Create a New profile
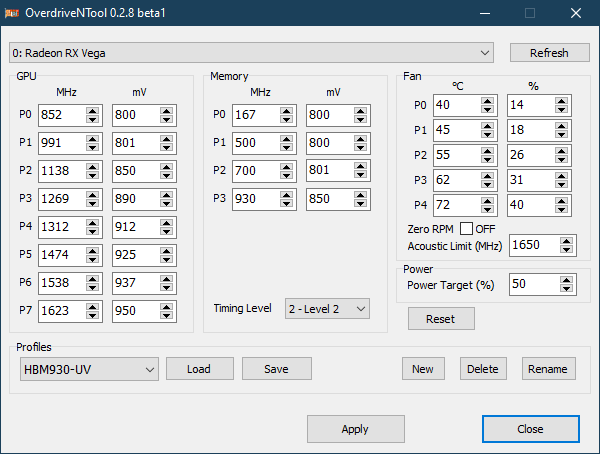 423,369
